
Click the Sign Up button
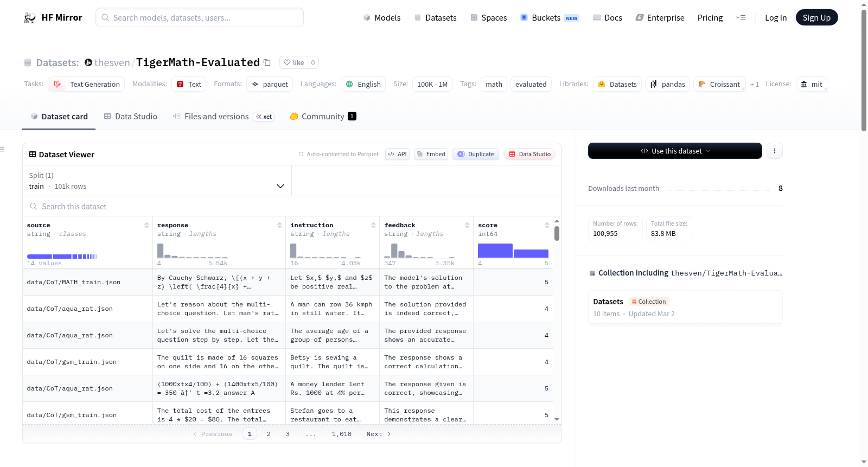point(816,17)
